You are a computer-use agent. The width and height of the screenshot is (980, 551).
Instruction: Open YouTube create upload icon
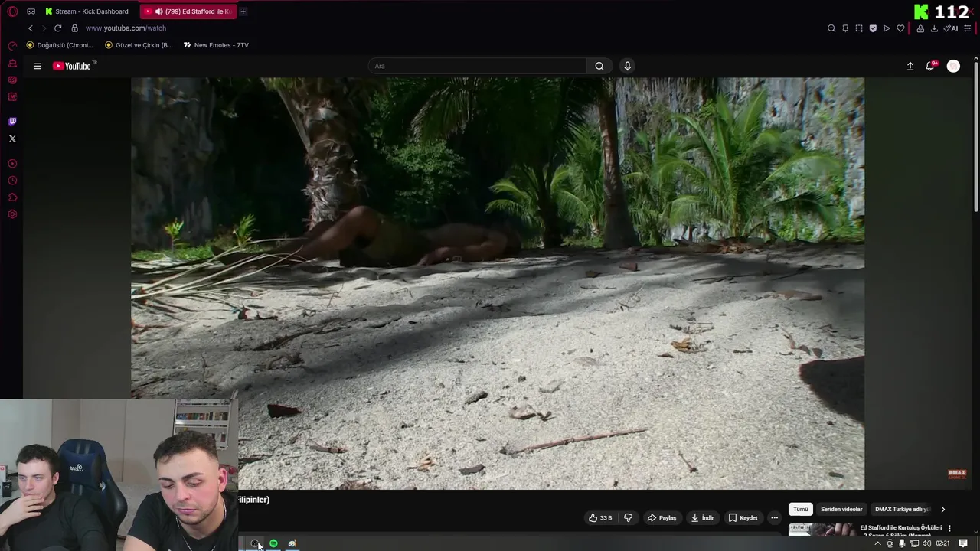910,67
